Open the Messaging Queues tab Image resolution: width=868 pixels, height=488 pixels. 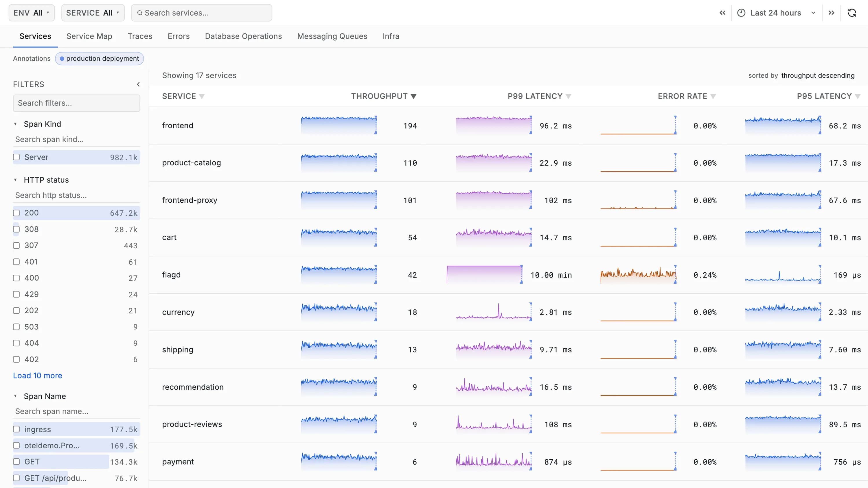(x=332, y=36)
